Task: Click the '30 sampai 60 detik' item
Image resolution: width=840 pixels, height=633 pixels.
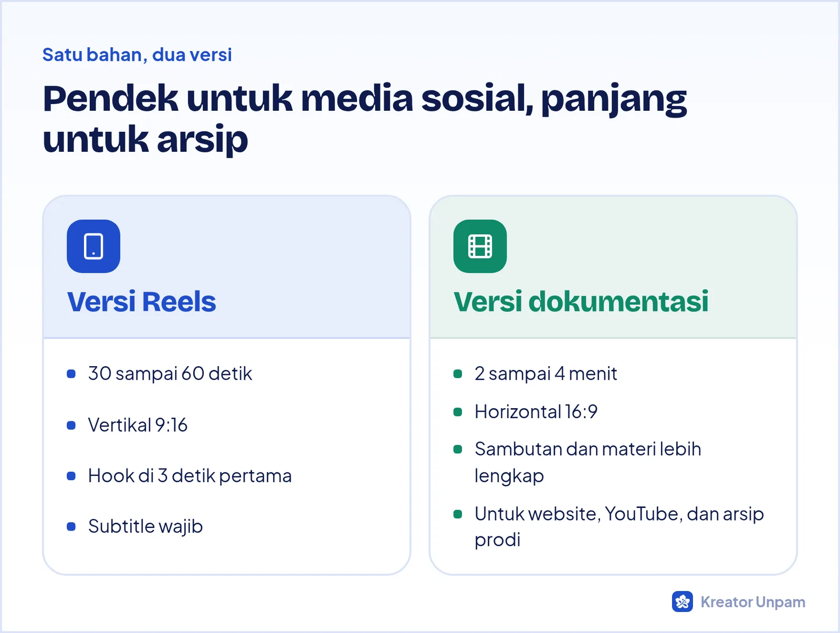Action: pos(170,373)
